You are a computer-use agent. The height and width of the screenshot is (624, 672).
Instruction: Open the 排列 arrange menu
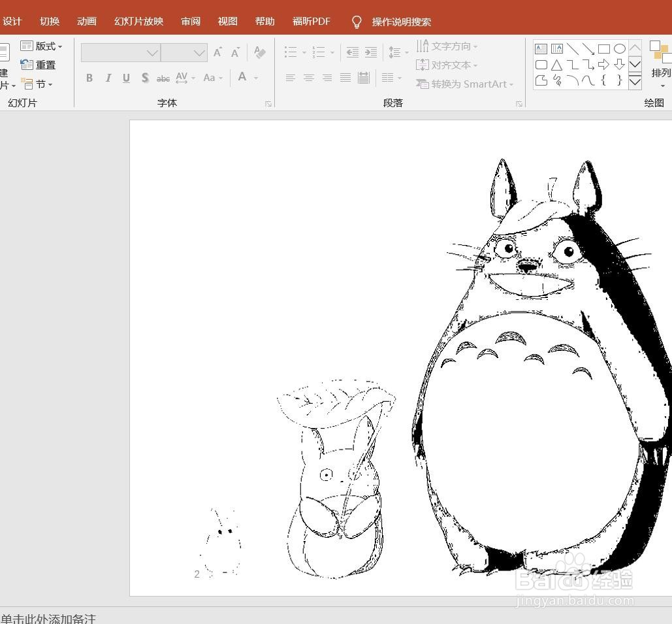pyautogui.click(x=660, y=63)
